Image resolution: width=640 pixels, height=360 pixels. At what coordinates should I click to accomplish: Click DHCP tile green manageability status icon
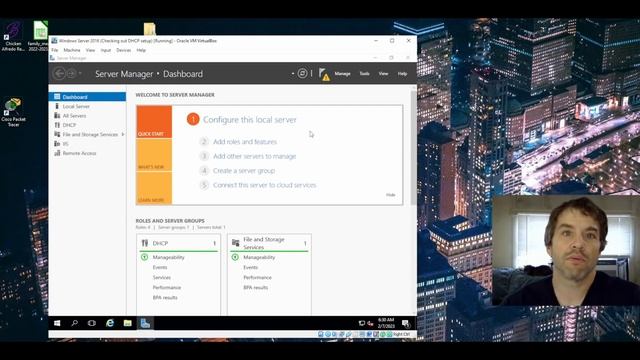click(x=144, y=257)
